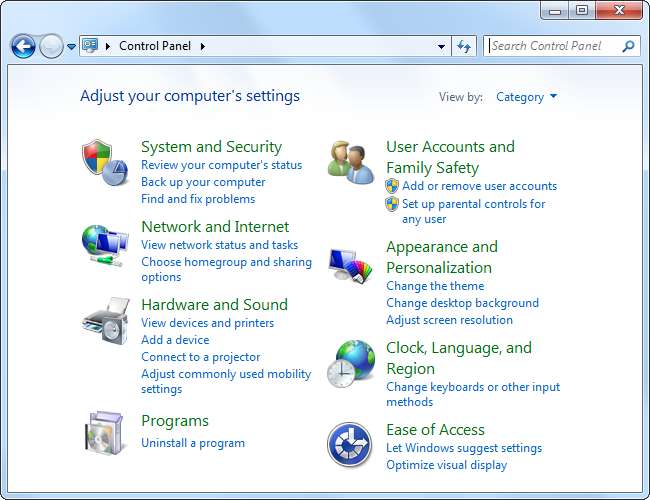The width and height of the screenshot is (650, 500).
Task: Open Hardware and Sound category
Action: click(x=214, y=305)
